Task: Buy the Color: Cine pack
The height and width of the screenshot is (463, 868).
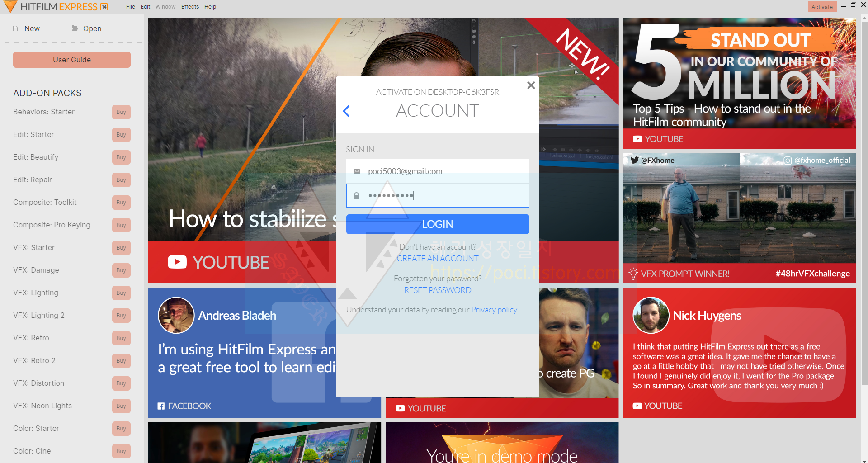Action: tap(121, 451)
